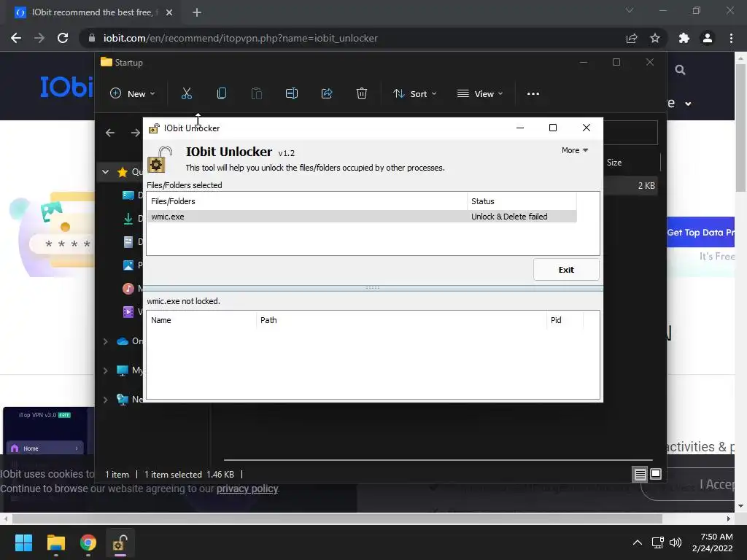Switch Explorer to details view layout

[640, 474]
